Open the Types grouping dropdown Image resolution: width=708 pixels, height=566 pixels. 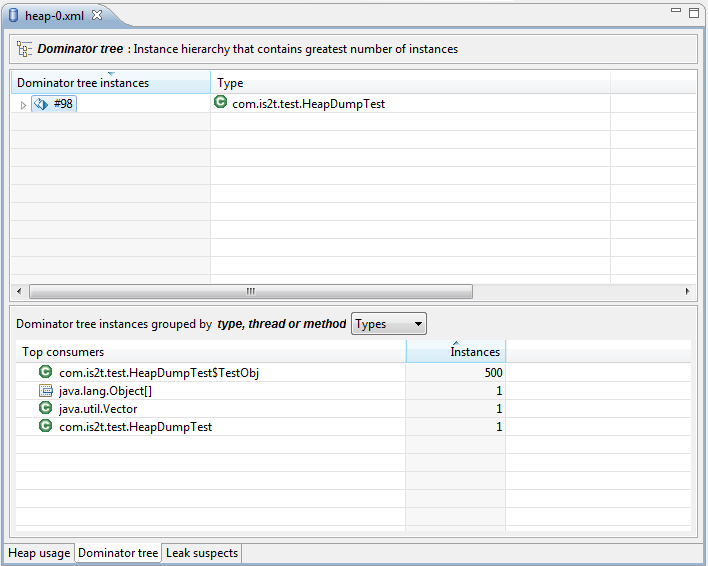click(x=389, y=324)
